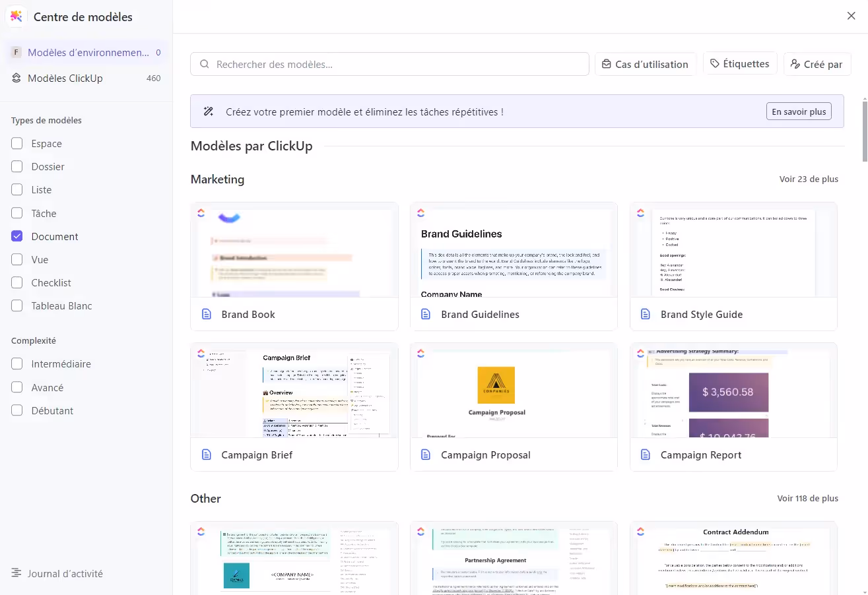This screenshot has height=595, width=868.
Task: Select Modèles ClickUp in the sidebar
Action: [65, 78]
